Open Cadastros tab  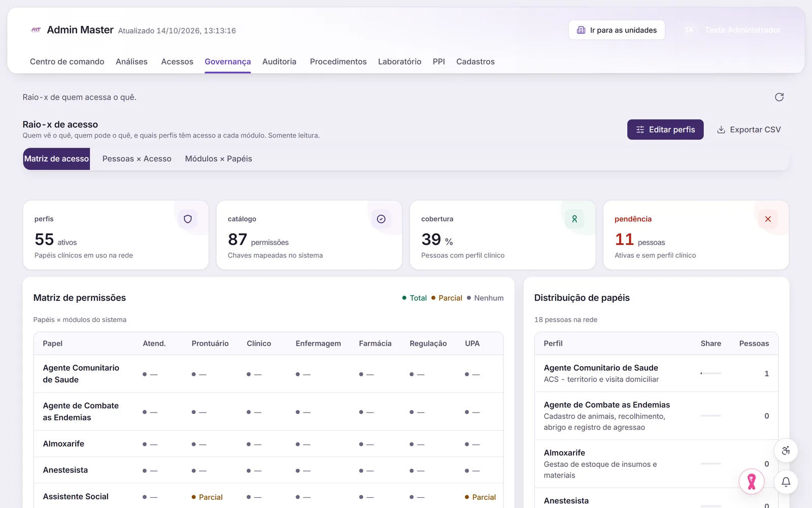point(476,61)
